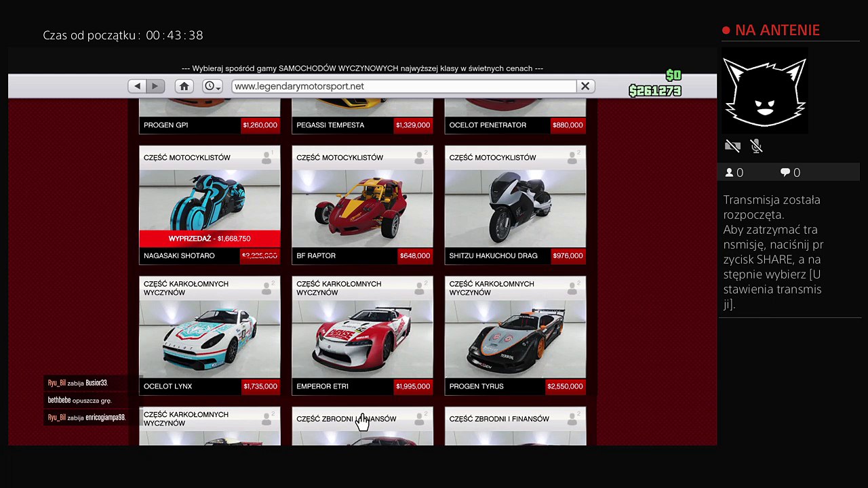Viewport: 868px width, 488px height.
Task: Click the seat icon on Ocelot Lynx card
Action: click(x=267, y=287)
